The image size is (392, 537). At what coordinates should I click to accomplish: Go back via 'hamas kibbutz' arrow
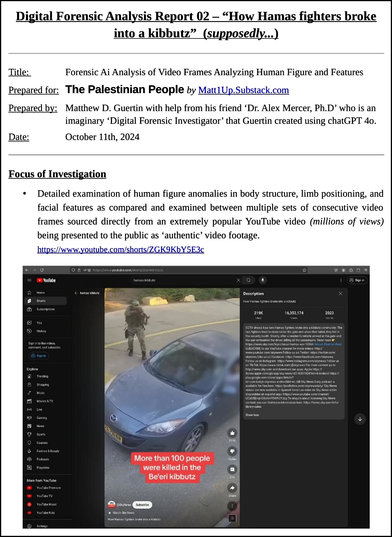pyautogui.click(x=76, y=293)
